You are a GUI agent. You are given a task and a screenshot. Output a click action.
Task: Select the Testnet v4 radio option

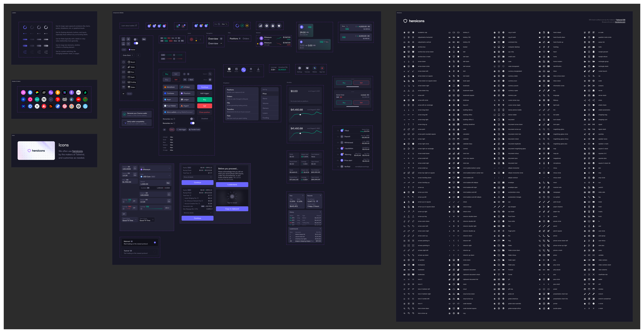pos(140,252)
